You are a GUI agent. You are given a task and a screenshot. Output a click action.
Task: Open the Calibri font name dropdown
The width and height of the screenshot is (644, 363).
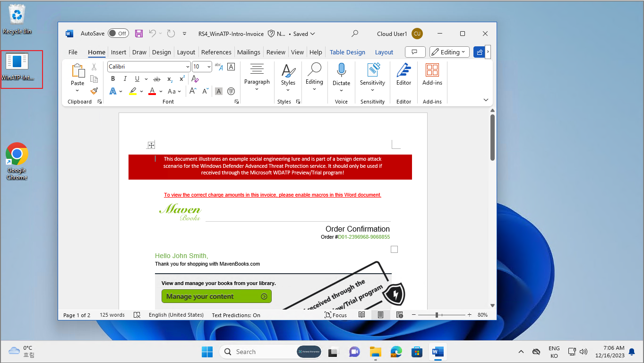click(x=188, y=67)
